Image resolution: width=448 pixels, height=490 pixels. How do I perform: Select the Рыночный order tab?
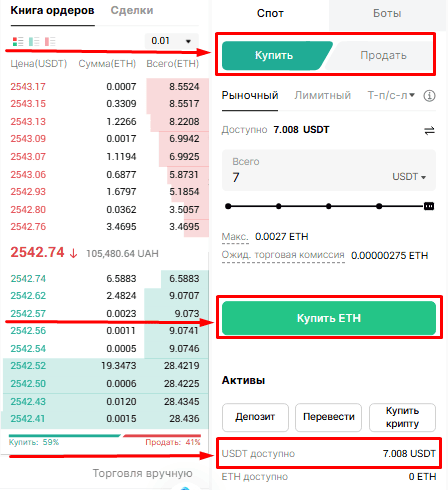(x=250, y=95)
